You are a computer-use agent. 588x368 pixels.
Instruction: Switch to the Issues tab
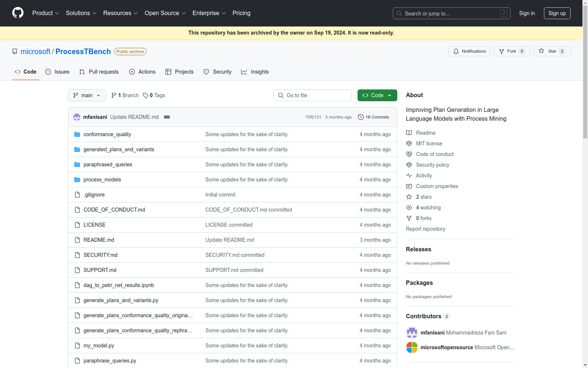(x=57, y=72)
